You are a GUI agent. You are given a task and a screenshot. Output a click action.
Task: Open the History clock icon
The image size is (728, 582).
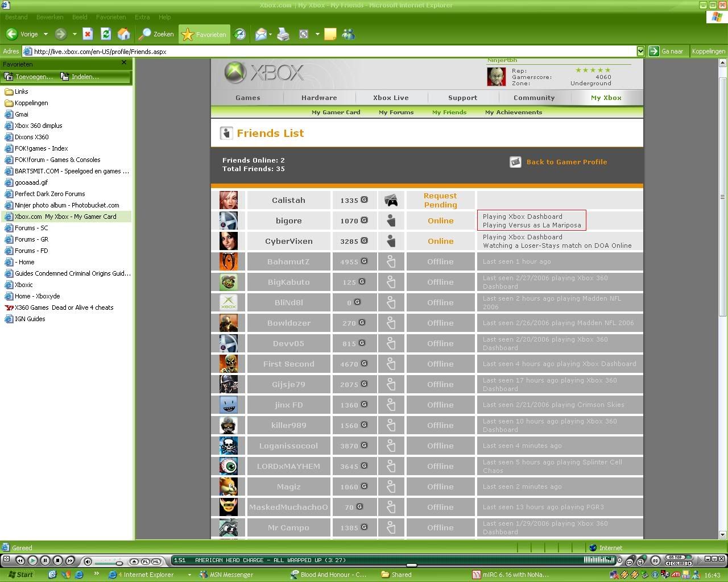point(240,34)
